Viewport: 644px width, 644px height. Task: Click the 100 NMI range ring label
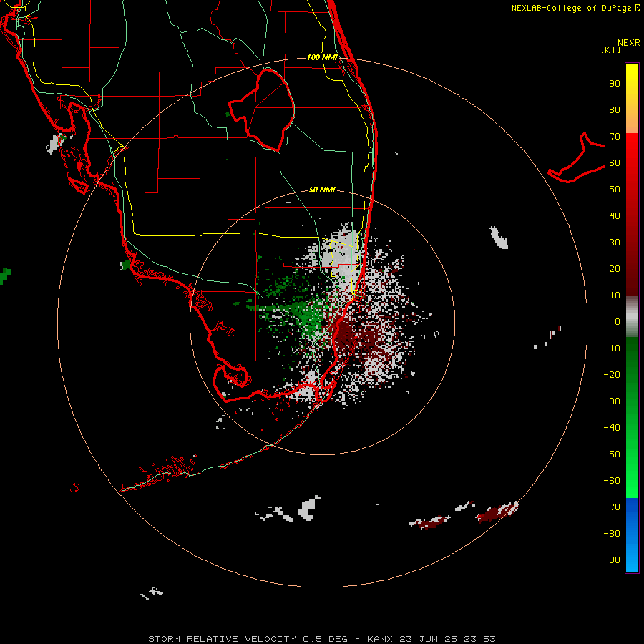click(x=322, y=57)
